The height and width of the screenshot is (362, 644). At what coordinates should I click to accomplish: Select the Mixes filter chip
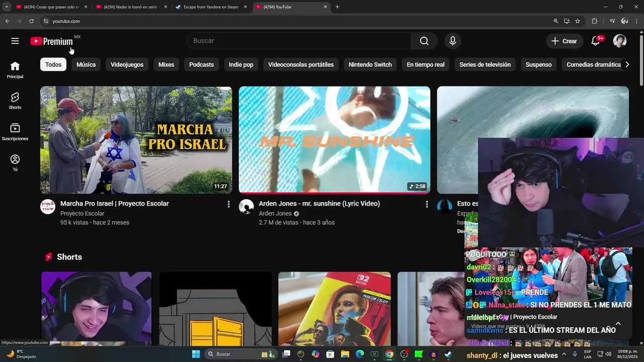coord(166,64)
